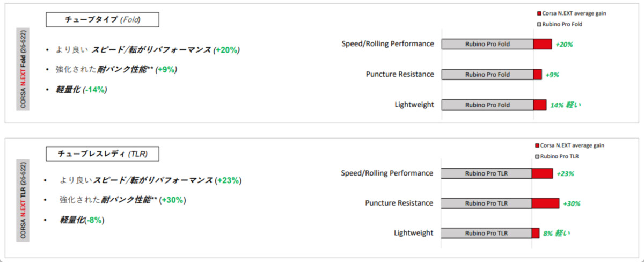Click the 8% 軽い label
The height and width of the screenshot is (262, 644).
(x=557, y=234)
